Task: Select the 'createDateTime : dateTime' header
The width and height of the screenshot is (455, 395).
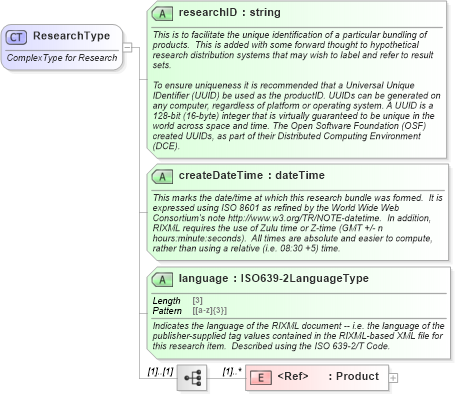Action: [x=251, y=175]
